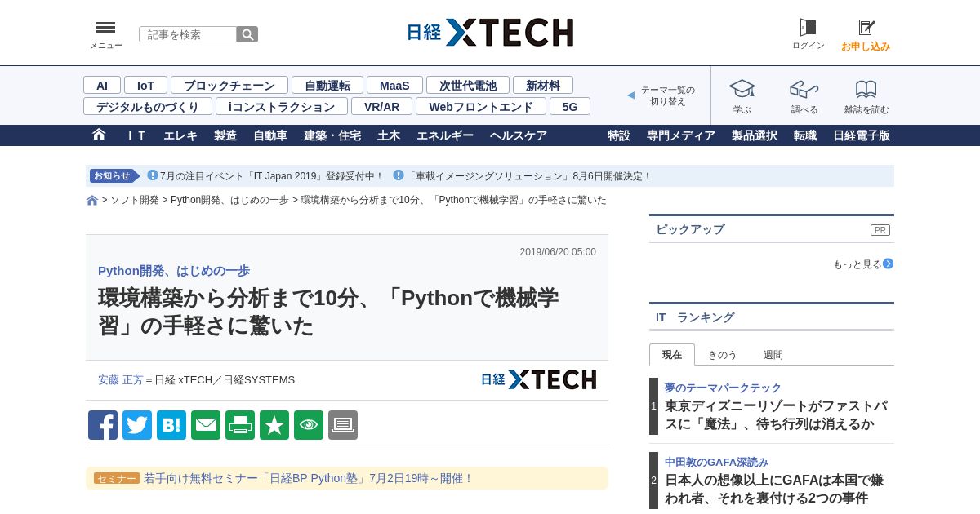Select the 5G theme tag
The width and height of the screenshot is (980, 514).
coord(570,106)
